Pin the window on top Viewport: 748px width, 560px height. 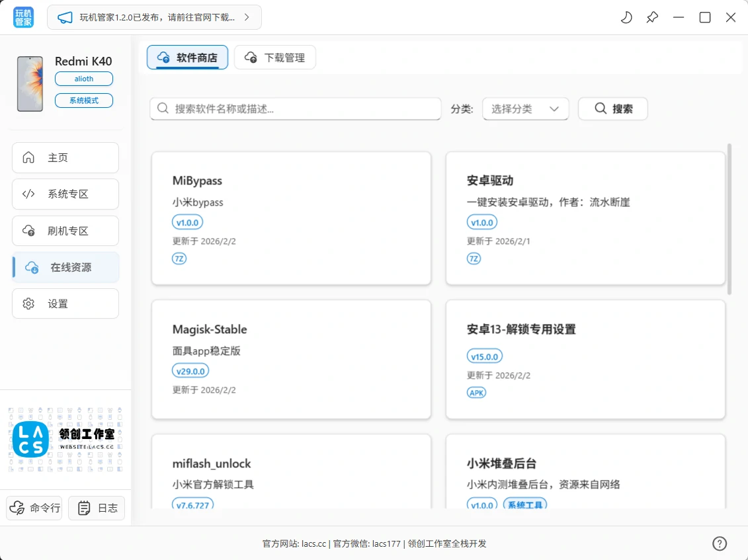coord(652,18)
